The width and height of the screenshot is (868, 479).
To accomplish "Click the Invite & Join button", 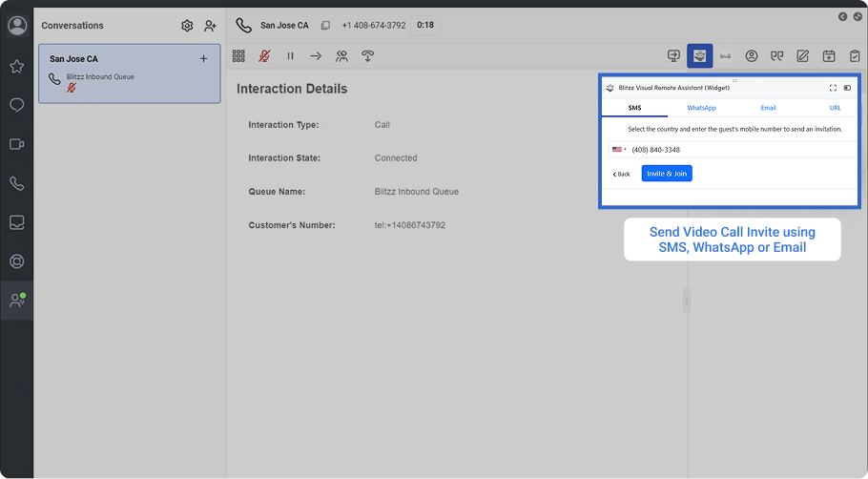I will [x=667, y=174].
